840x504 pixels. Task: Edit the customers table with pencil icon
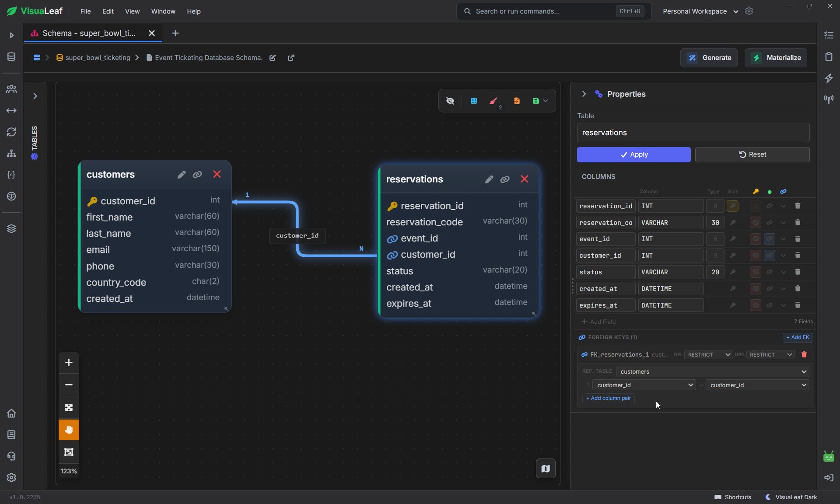tap(182, 175)
